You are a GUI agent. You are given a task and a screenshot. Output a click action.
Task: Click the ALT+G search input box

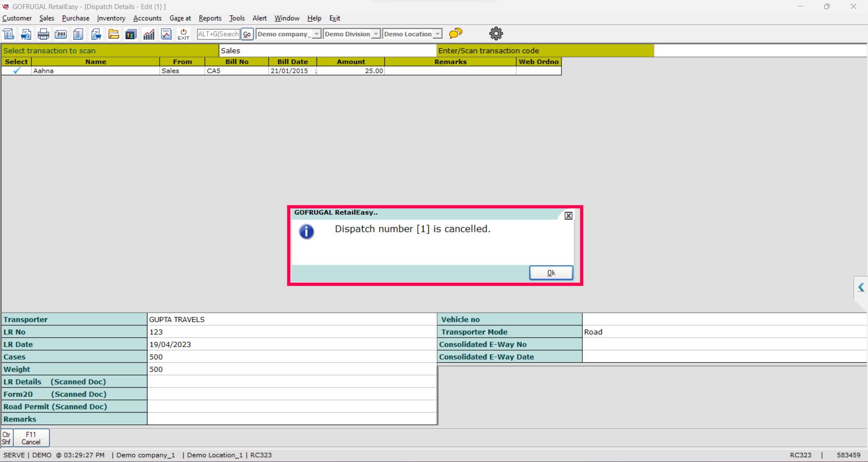(x=218, y=34)
